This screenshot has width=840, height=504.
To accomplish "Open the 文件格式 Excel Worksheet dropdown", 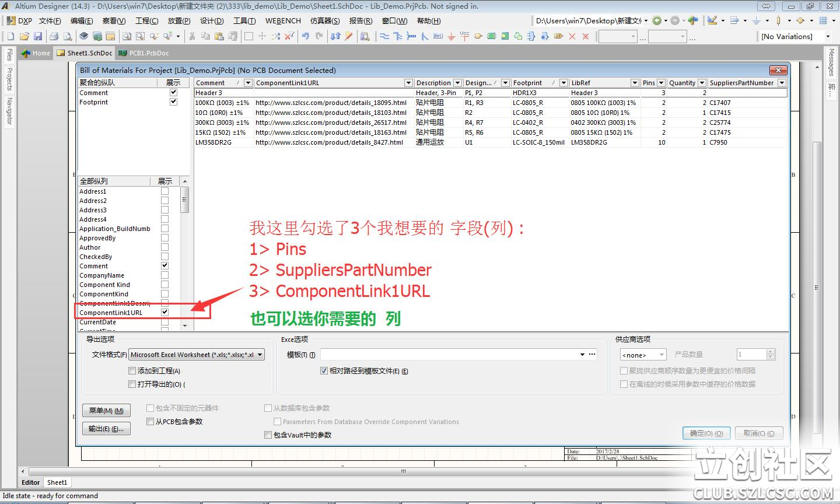I will [x=197, y=354].
